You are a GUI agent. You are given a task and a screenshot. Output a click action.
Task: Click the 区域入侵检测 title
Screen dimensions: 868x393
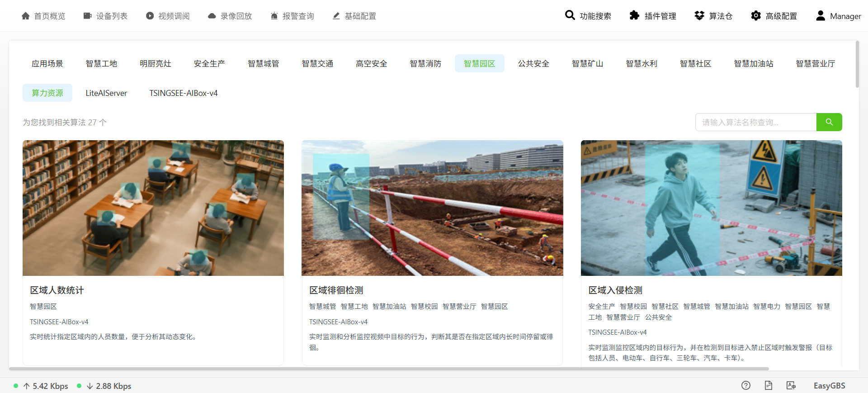615,290
